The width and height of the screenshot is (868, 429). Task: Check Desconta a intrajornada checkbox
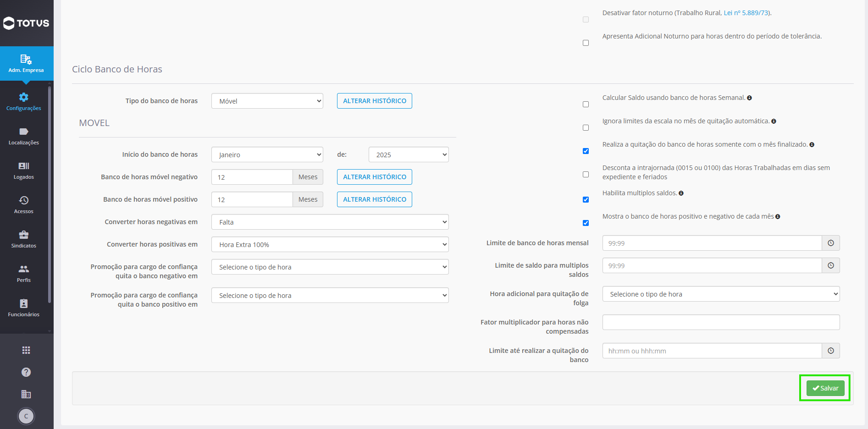[x=586, y=175]
